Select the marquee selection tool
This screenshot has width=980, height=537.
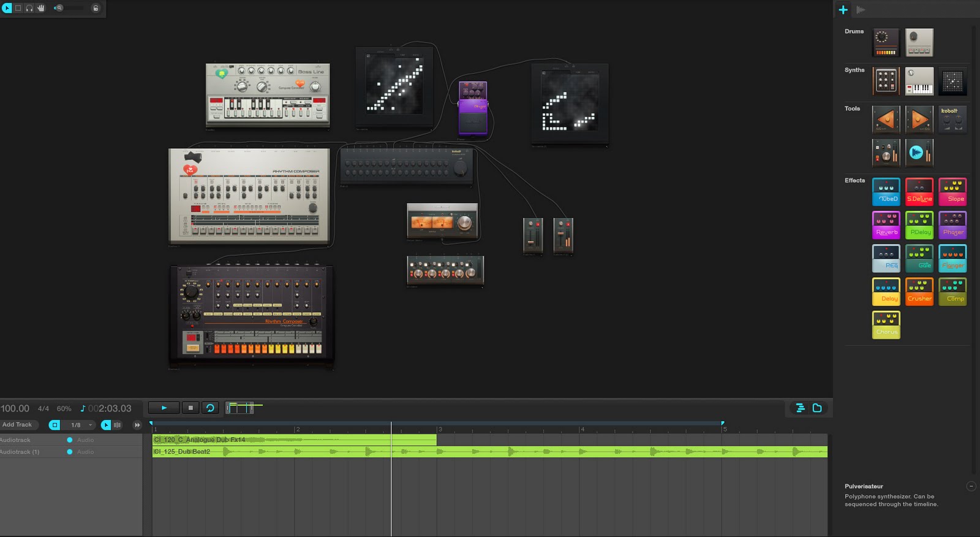click(18, 8)
